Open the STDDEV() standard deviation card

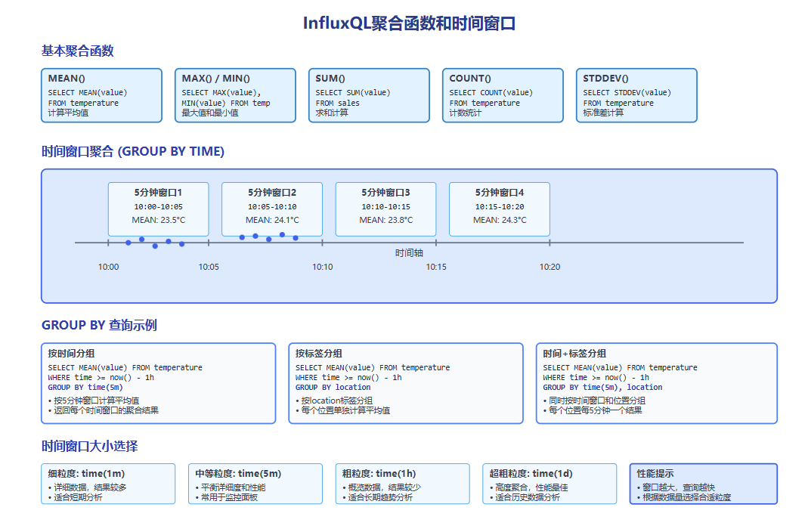(636, 95)
